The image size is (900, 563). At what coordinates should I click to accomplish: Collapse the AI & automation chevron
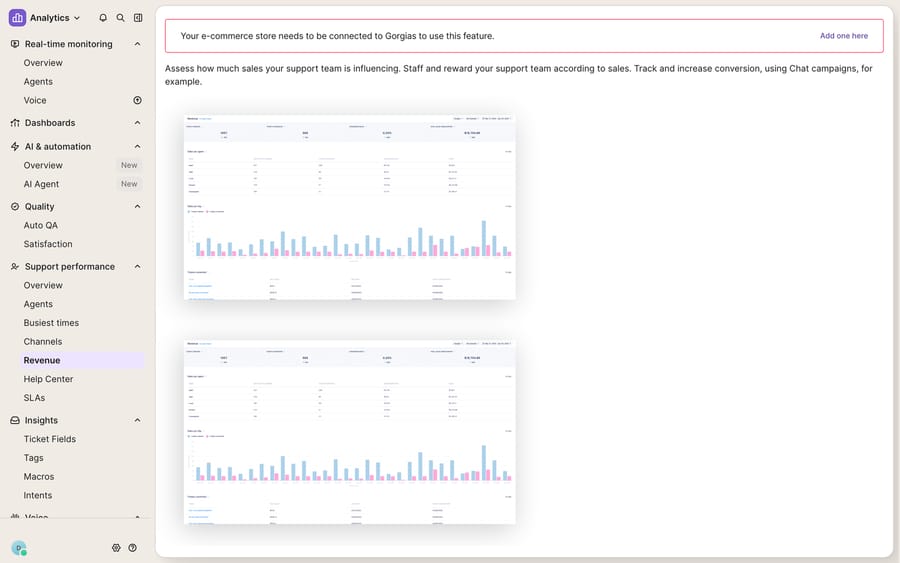138,147
